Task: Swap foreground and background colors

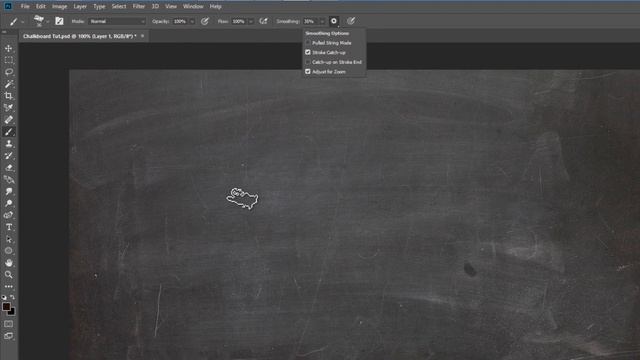Action: coord(13,297)
